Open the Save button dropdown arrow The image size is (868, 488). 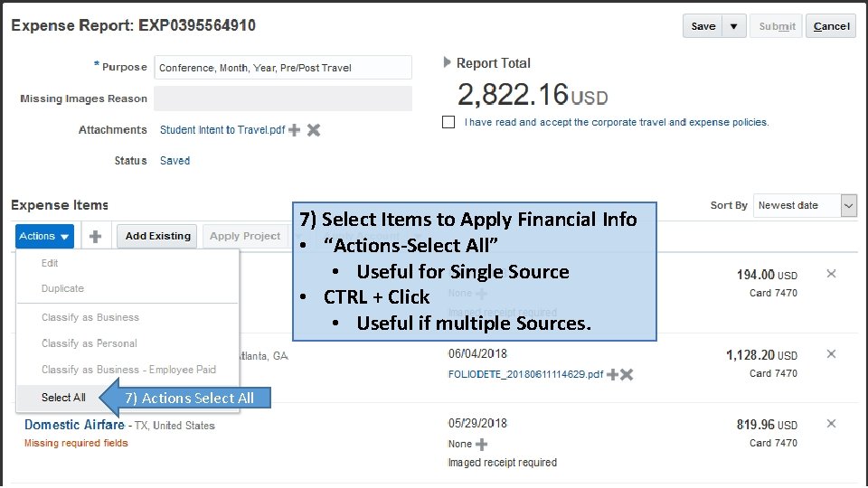tap(733, 26)
